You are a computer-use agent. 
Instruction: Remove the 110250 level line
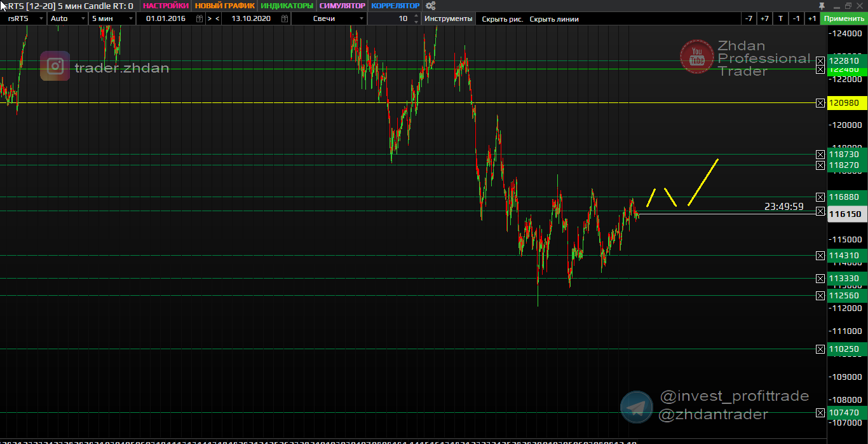(x=820, y=349)
